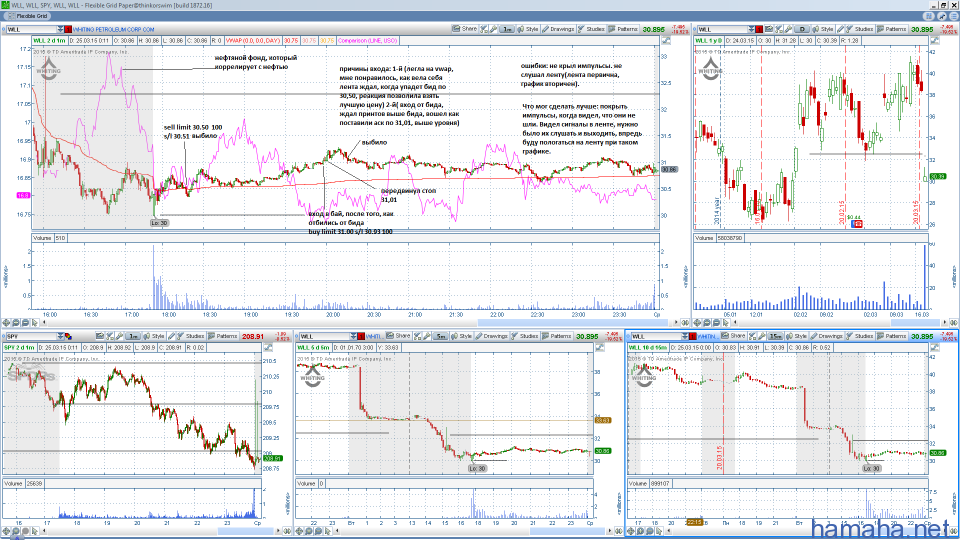Switch chart mode icon in WLL 15m chart header
Viewport: 960px width, 540px height.
click(934, 347)
